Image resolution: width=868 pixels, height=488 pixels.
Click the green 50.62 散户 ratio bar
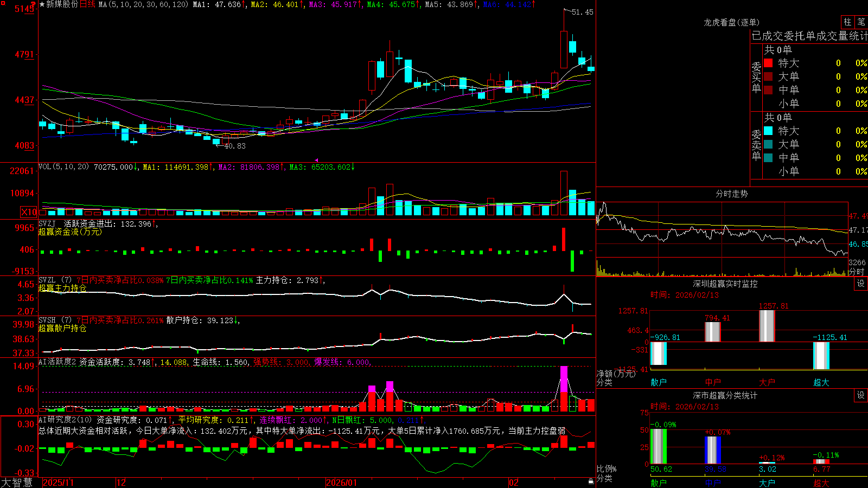[659, 446]
